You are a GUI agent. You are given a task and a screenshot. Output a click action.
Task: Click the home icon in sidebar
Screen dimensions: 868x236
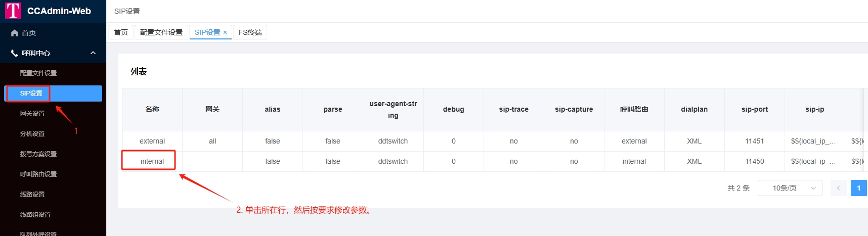coord(15,33)
